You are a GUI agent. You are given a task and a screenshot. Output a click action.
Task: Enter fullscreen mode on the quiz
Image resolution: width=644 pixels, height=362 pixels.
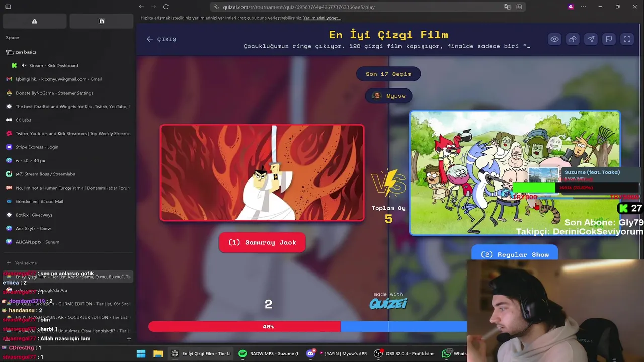[627, 39]
